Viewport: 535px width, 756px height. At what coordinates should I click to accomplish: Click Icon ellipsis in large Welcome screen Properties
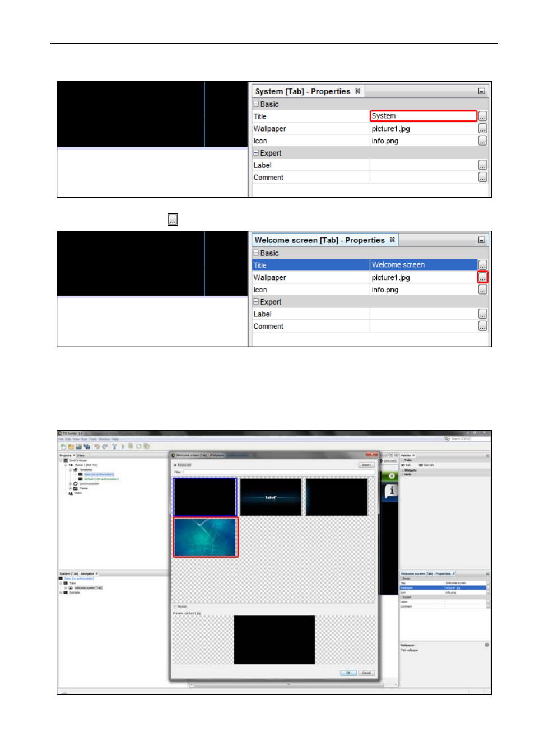click(482, 290)
